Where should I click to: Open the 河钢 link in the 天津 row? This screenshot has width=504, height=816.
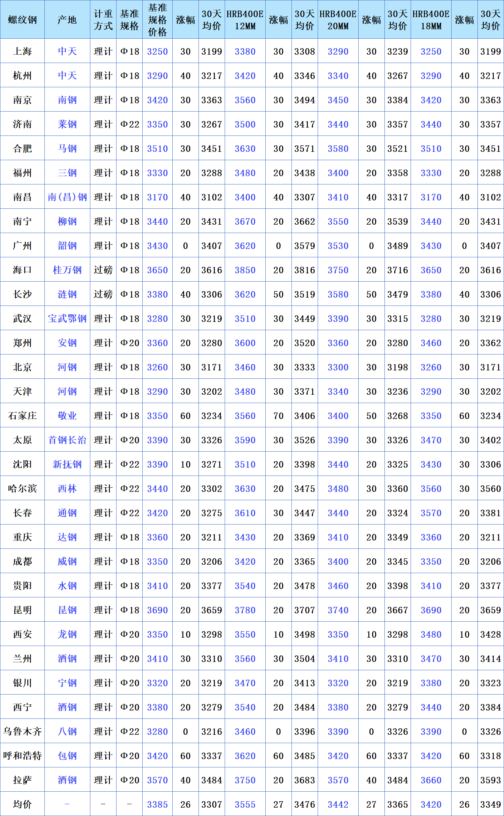pos(67,391)
